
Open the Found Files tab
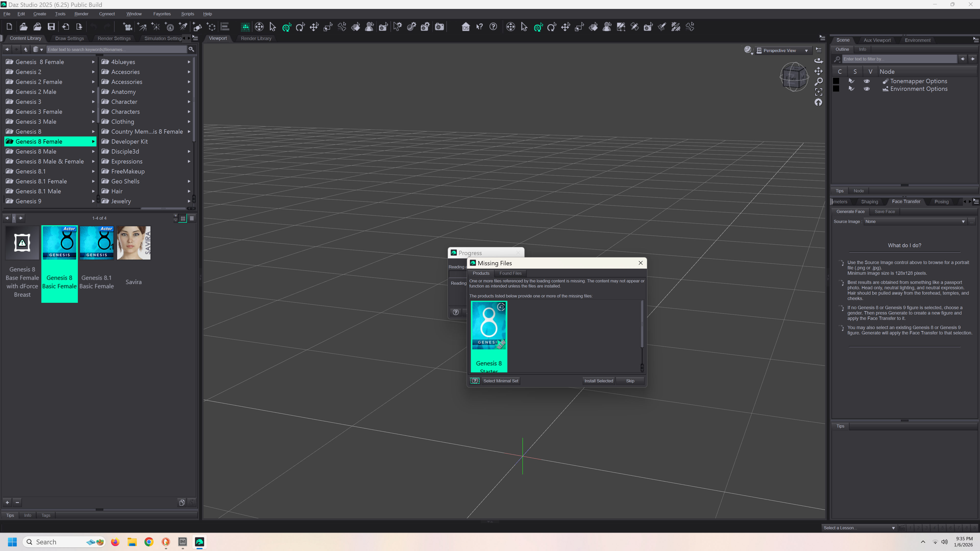coord(510,273)
